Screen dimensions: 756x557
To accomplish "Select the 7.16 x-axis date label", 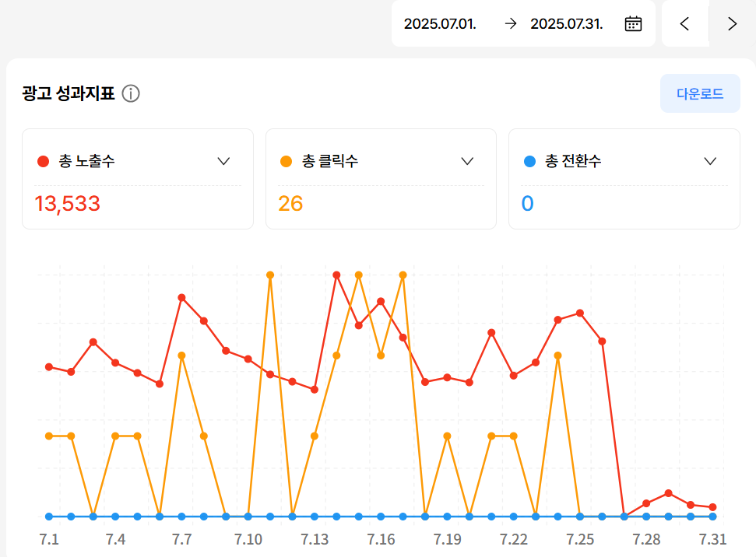I will 381,539.
